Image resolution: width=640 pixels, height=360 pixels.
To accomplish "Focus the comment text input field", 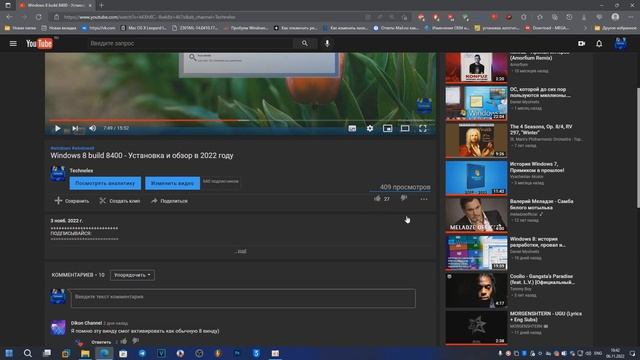I will (243, 298).
